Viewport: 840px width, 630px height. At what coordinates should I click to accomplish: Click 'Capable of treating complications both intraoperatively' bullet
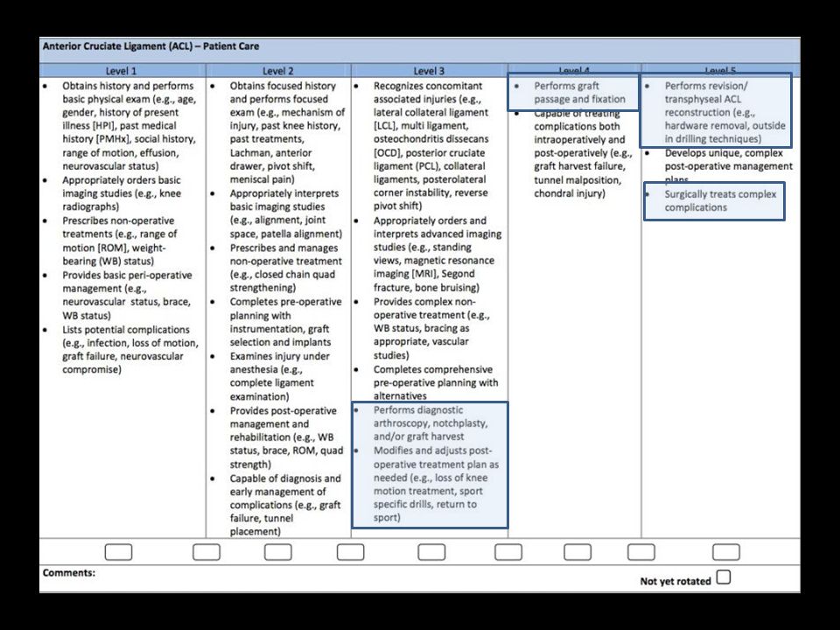(x=583, y=153)
